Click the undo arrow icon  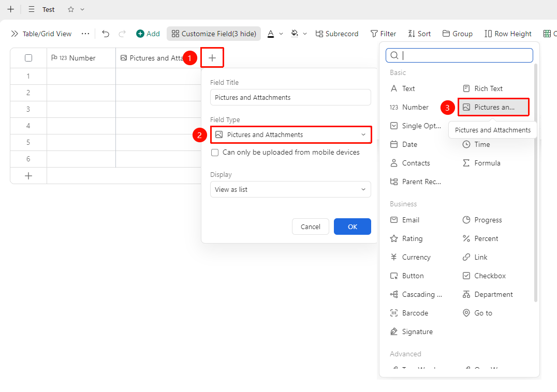coord(106,34)
